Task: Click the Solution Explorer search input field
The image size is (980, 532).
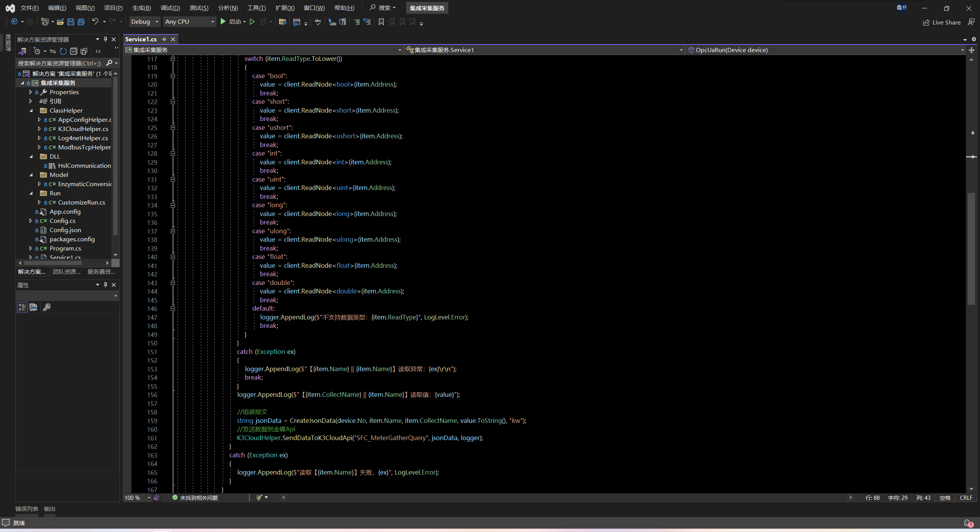Action: [60, 63]
